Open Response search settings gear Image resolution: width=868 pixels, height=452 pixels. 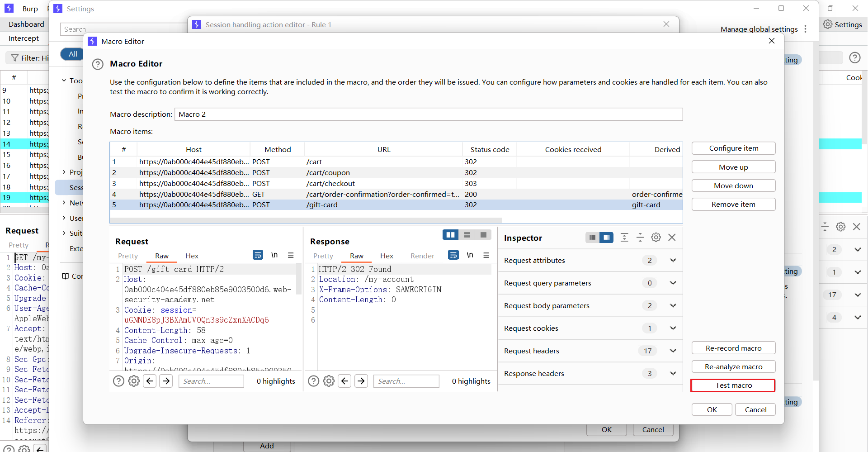pyautogui.click(x=329, y=381)
